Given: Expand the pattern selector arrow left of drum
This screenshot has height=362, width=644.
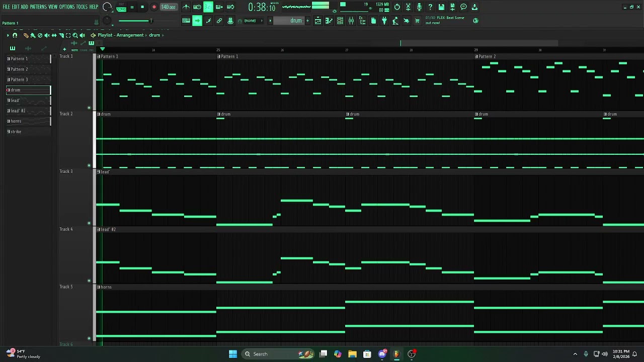Looking at the screenshot, I should point(270,21).
